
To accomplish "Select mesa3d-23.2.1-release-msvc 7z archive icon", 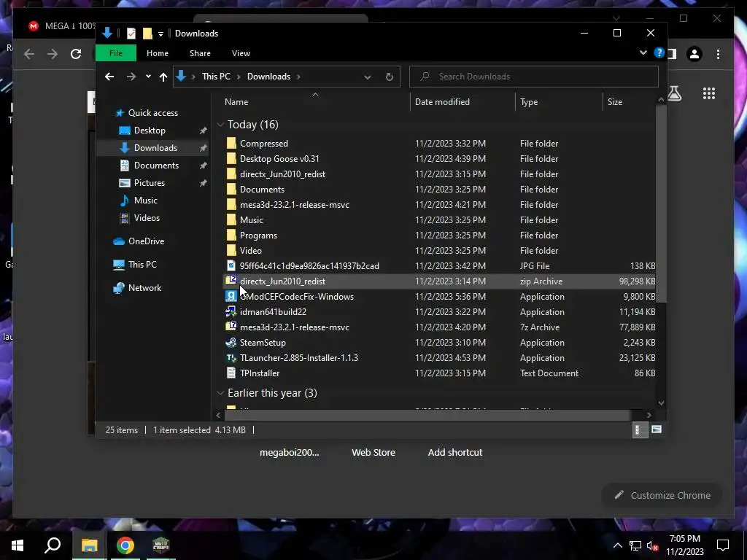I will [x=231, y=327].
